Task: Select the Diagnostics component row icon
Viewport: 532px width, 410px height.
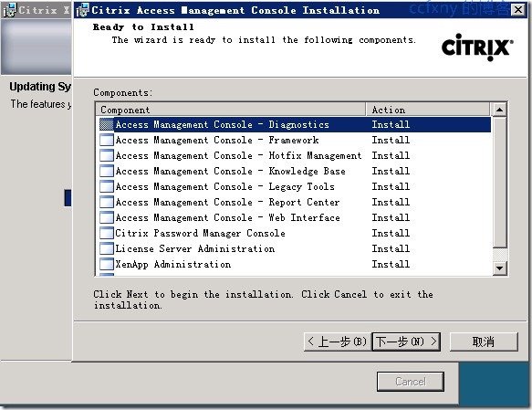Action: click(x=107, y=124)
